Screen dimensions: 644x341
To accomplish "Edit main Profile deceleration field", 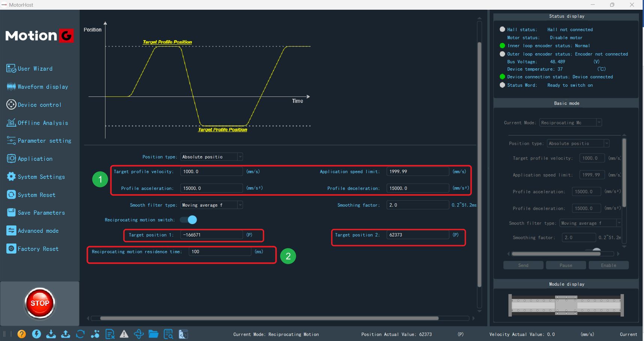I will 418,188.
